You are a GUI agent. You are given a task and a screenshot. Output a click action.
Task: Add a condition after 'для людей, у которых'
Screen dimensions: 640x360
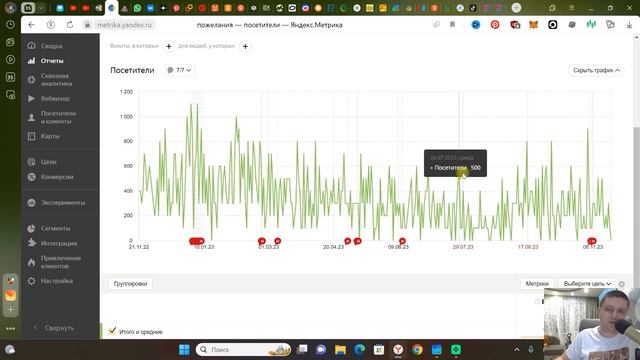(245, 47)
